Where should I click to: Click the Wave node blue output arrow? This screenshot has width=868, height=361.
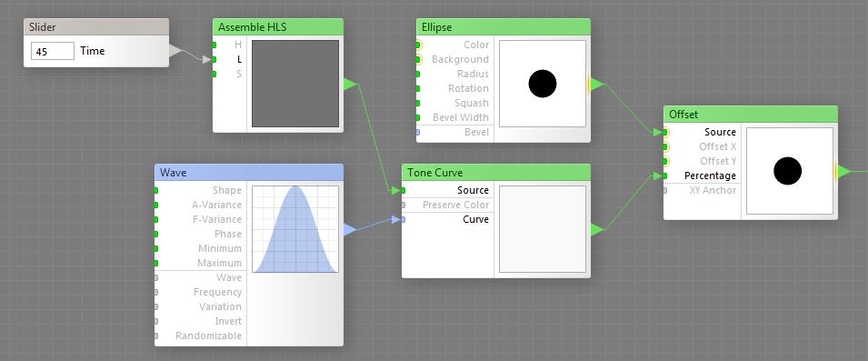click(351, 230)
